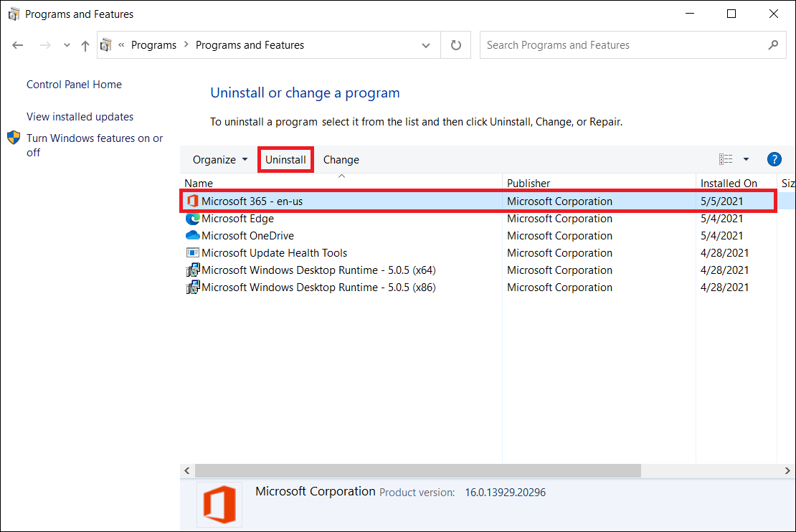
Task: Select the Microsoft Update Health Tools icon
Action: point(192,253)
